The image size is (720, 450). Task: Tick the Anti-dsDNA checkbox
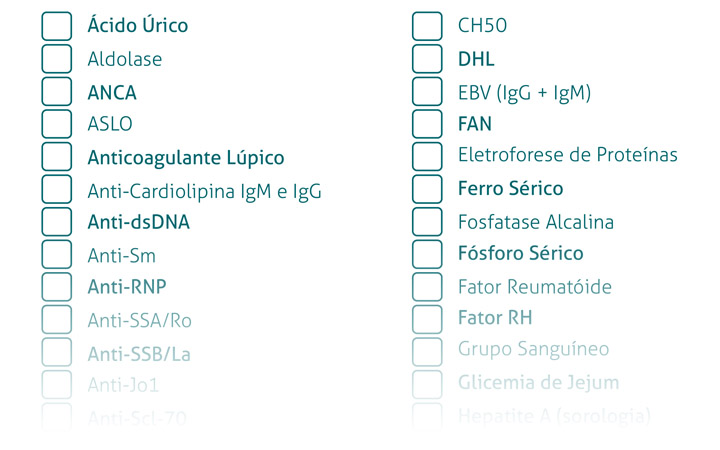point(56,222)
